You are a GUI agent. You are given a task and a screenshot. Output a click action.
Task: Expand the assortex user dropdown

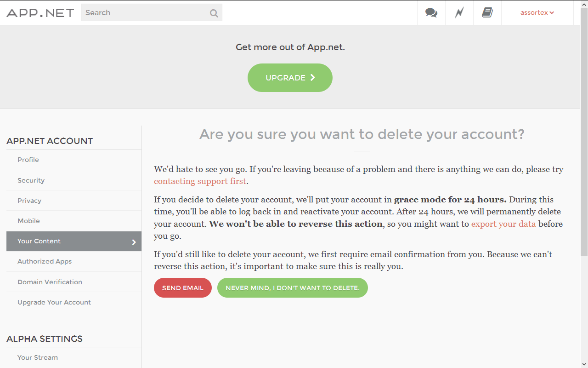click(537, 13)
